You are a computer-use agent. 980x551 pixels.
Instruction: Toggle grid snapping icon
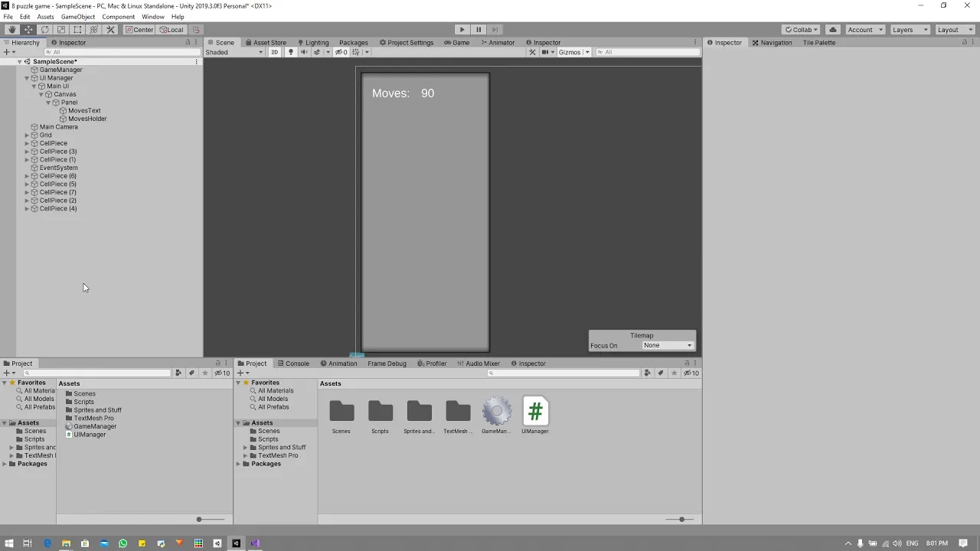196,30
